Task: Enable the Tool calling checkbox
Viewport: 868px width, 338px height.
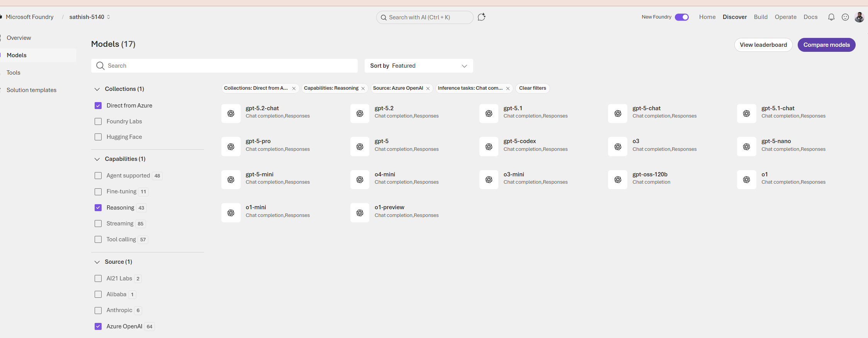Action: pos(98,239)
